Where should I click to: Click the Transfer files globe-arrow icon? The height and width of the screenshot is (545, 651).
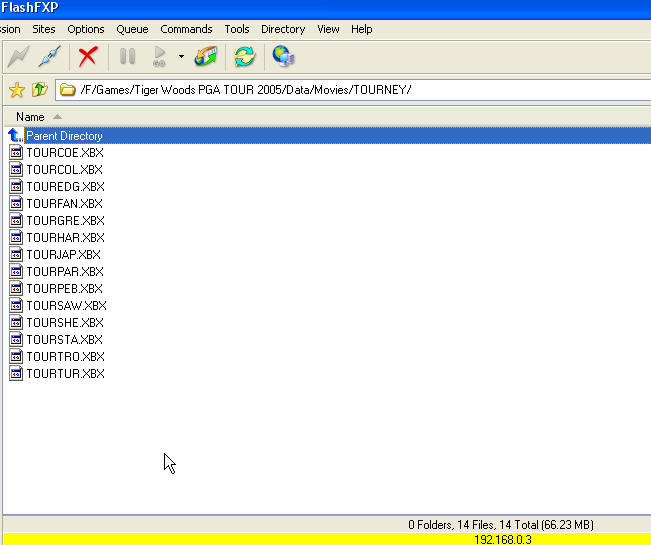point(206,56)
